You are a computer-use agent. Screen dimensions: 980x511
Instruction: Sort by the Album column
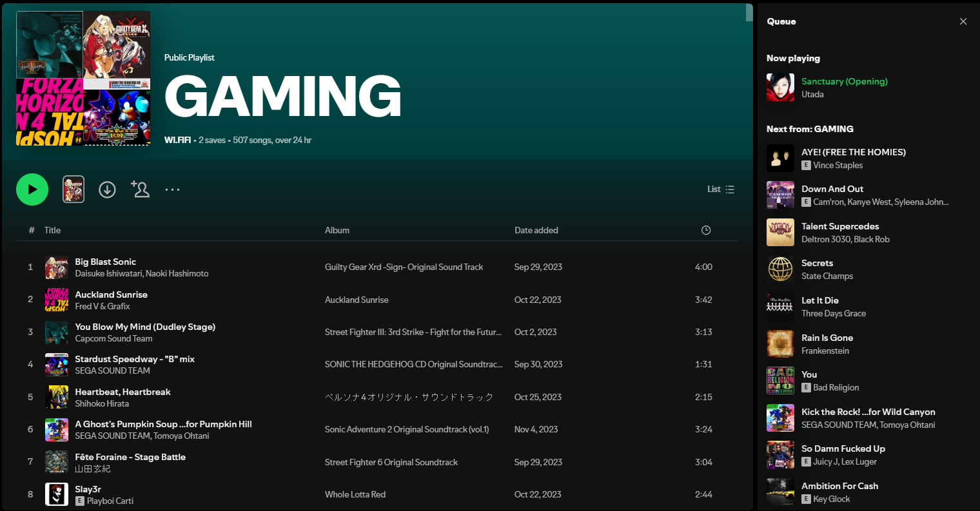tap(337, 230)
